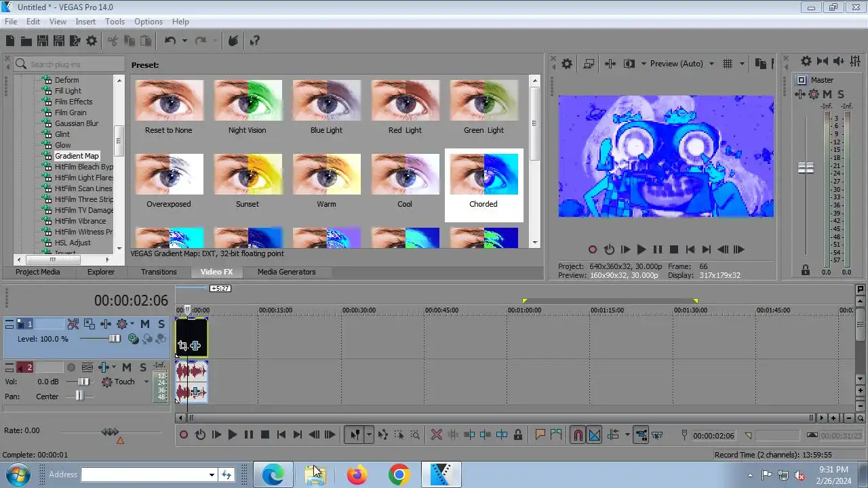
Task: Click the Event Pan/Crop icon on video clip
Action: click(x=182, y=346)
